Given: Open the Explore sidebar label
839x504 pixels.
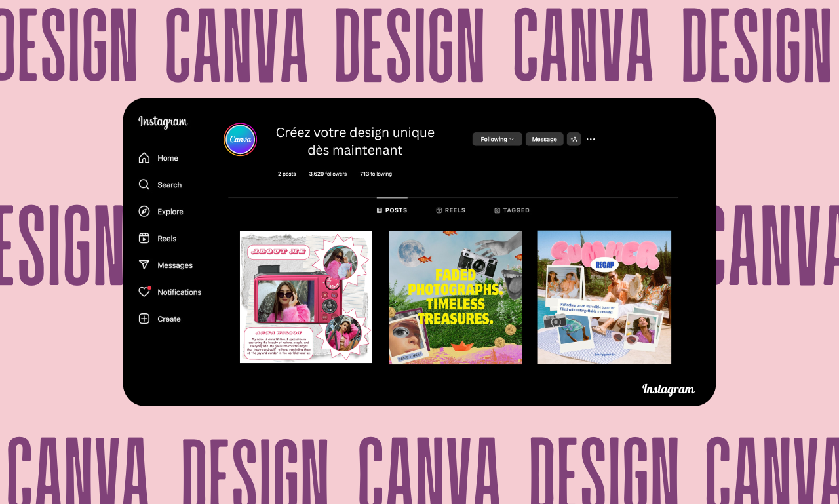Looking at the screenshot, I should [170, 212].
